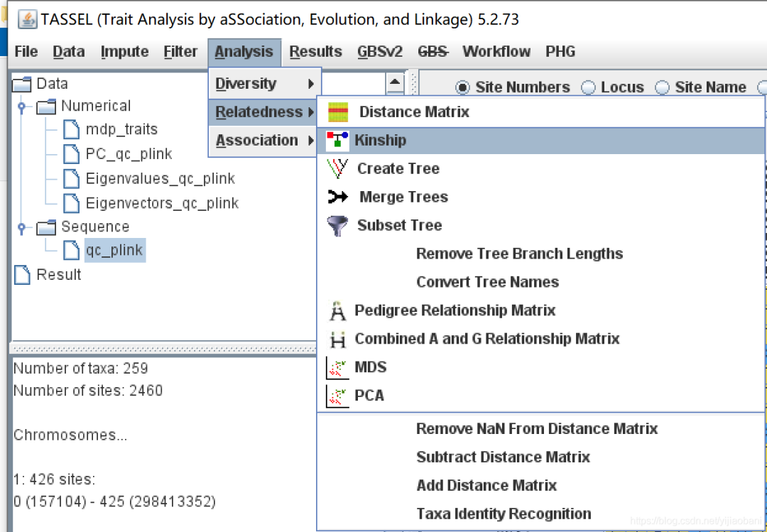The width and height of the screenshot is (767, 532).
Task: Select Eigenvectors_qc_plink in the data tree
Action: (x=162, y=203)
